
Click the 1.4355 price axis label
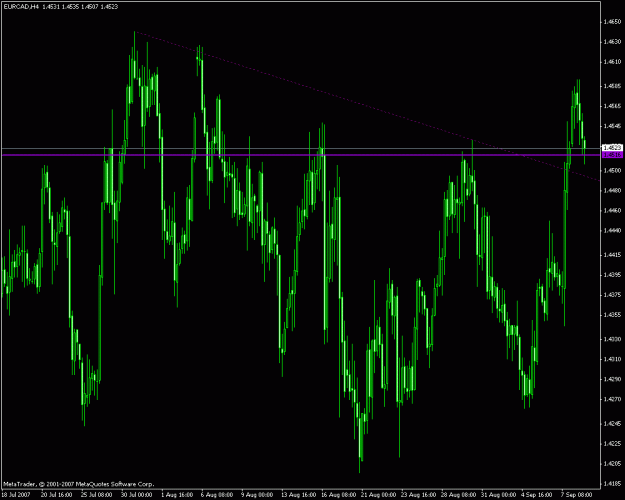[x=612, y=315]
